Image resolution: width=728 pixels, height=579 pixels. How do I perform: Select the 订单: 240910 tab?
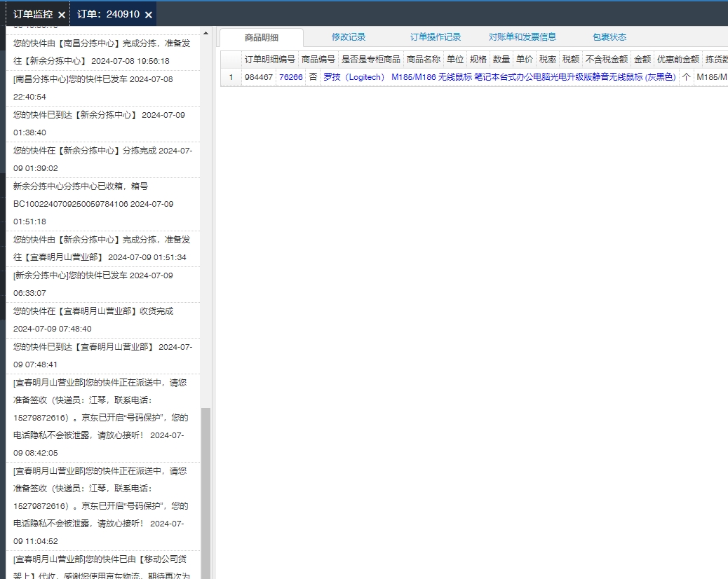(x=108, y=15)
